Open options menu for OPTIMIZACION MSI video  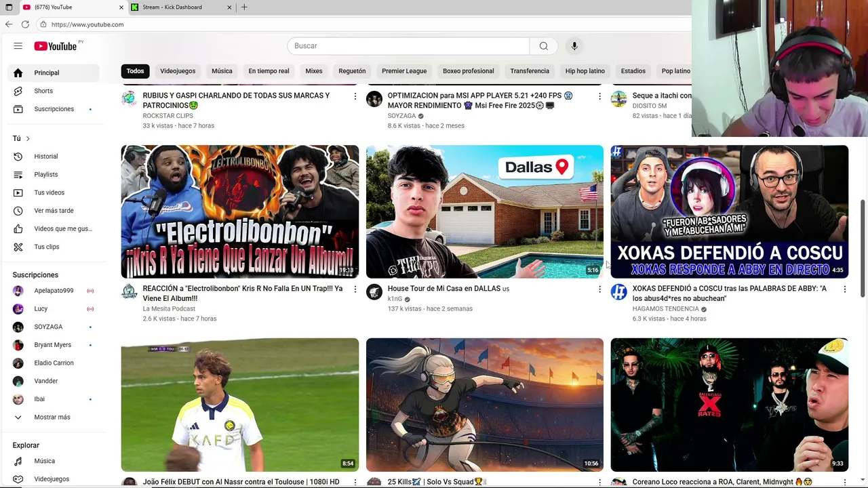[599, 96]
